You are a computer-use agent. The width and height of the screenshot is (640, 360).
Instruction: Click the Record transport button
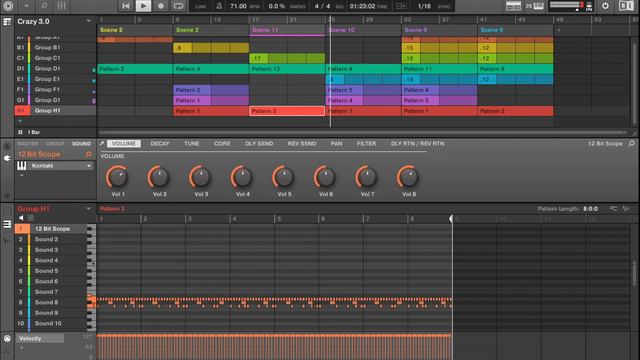click(x=161, y=6)
